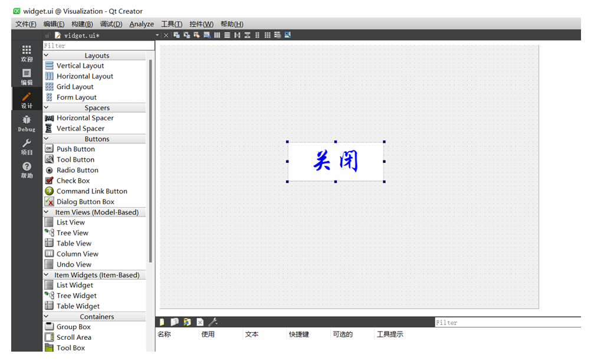Open the Analyze menu
The width and height of the screenshot is (604, 364).
pos(142,24)
